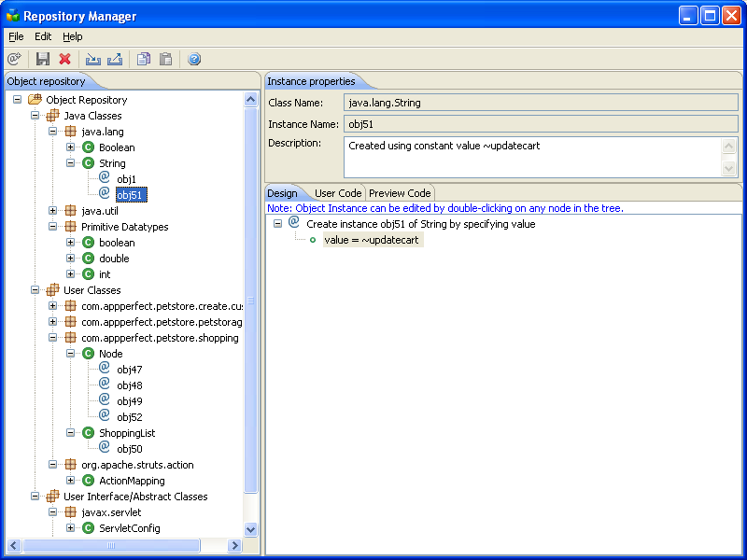Open the Help menu
The height and width of the screenshot is (560, 747).
pos(73,36)
